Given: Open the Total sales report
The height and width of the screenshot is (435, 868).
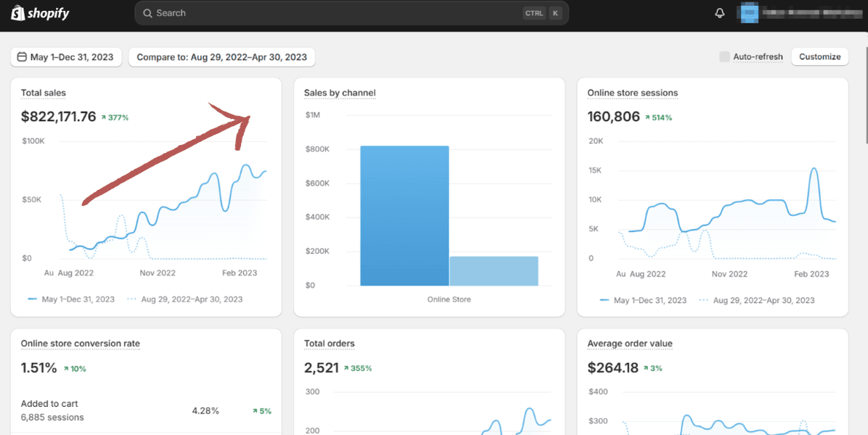Looking at the screenshot, I should coord(43,93).
